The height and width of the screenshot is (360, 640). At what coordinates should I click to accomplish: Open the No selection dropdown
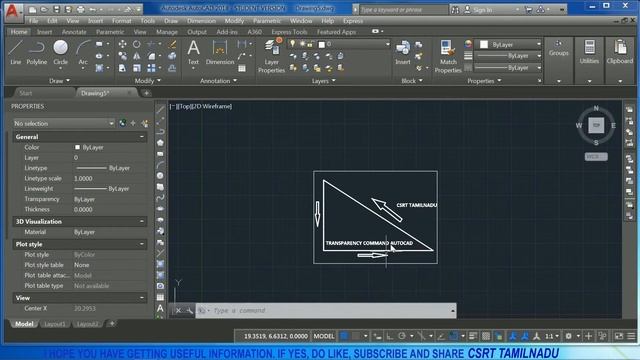pos(64,123)
